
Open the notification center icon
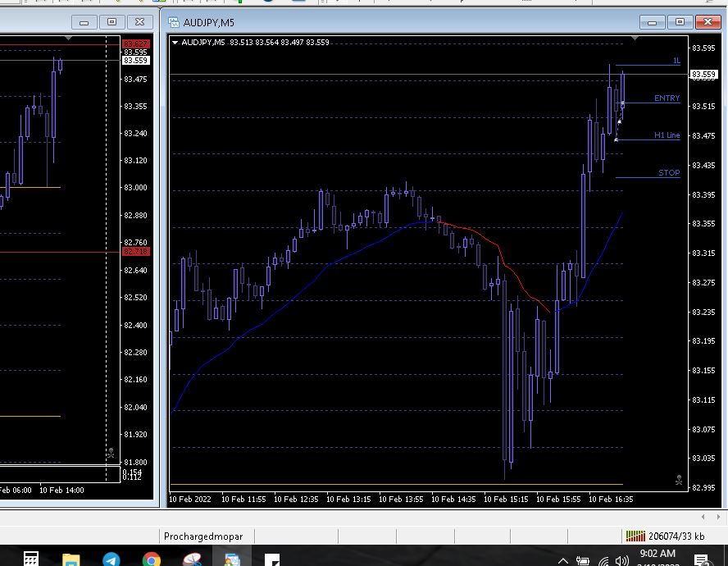702,560
